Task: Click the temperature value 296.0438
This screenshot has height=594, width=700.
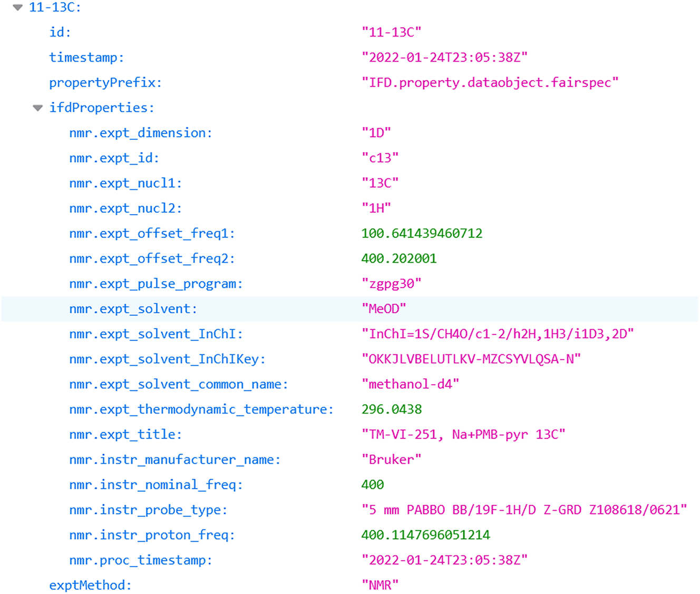Action: [x=392, y=409]
